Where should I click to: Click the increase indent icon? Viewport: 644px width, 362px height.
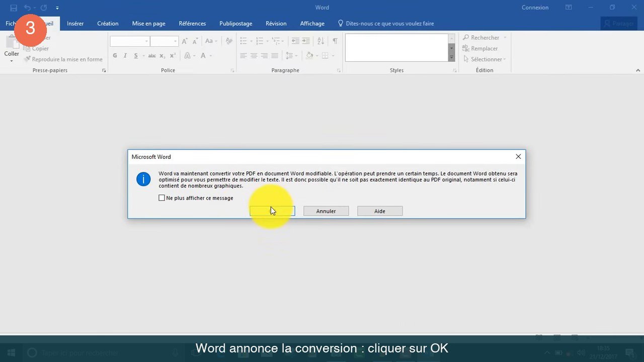306,41
